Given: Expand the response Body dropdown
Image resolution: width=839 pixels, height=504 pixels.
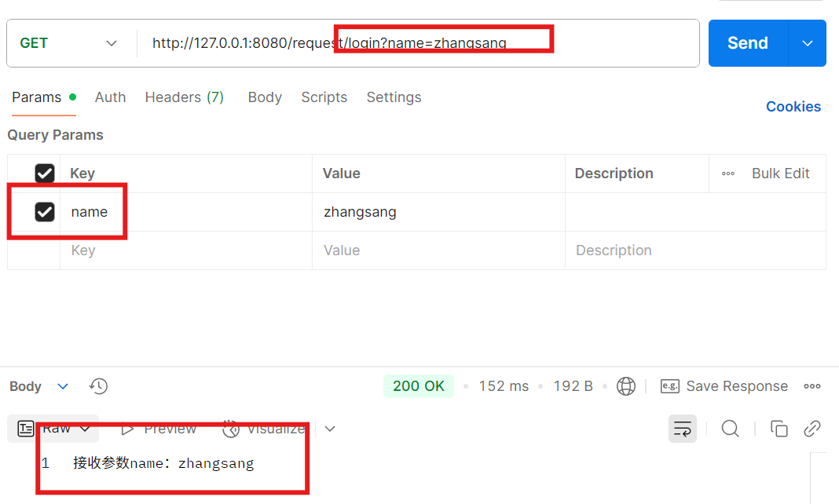Looking at the screenshot, I should pos(39,386).
